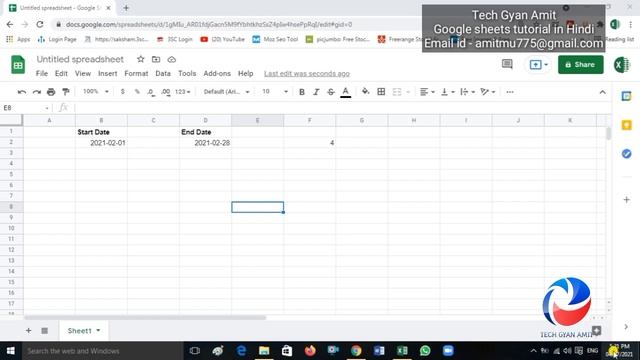Viewport: 640px width, 360px height.
Task: Open the Tasks side panel icon
Action: (627, 154)
